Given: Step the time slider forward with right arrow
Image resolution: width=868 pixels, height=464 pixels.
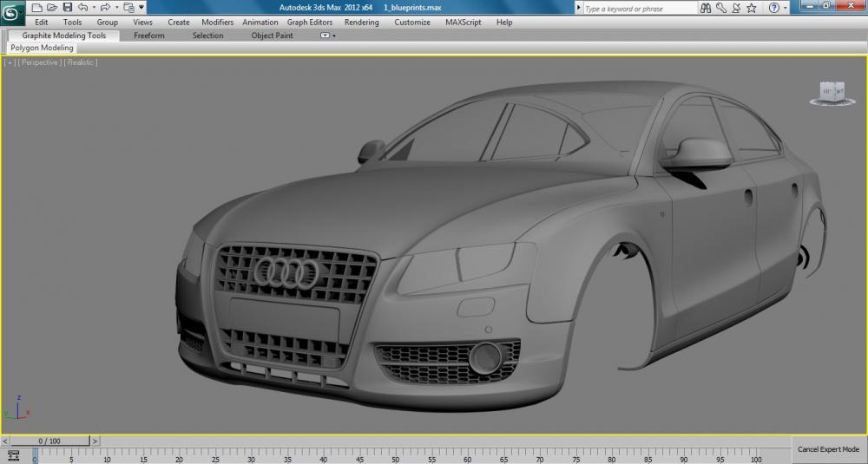Looking at the screenshot, I should (x=95, y=441).
